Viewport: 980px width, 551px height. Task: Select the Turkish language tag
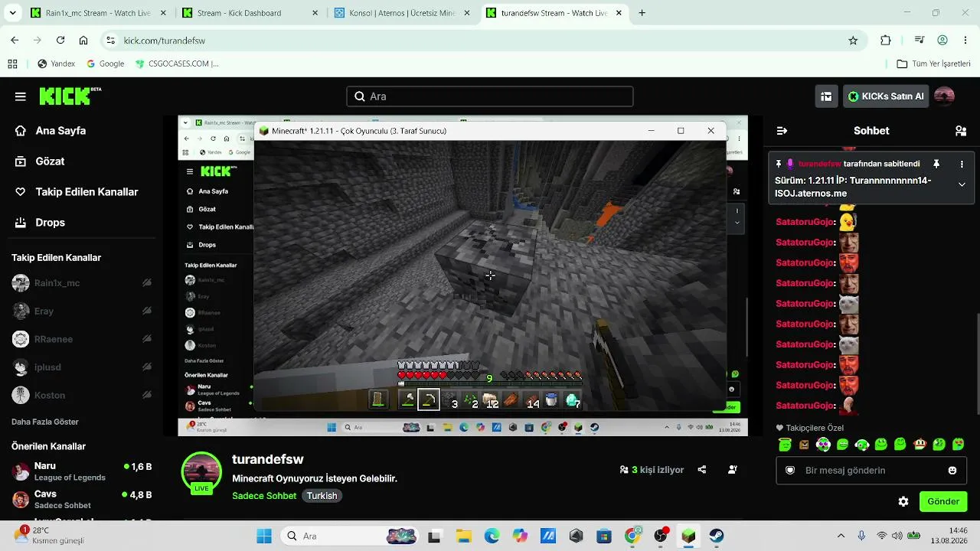[x=322, y=496]
